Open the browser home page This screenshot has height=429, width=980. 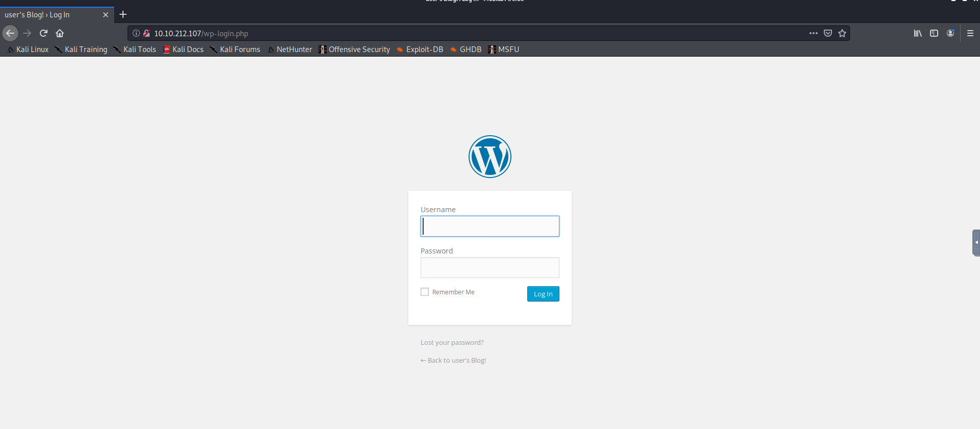click(x=60, y=33)
